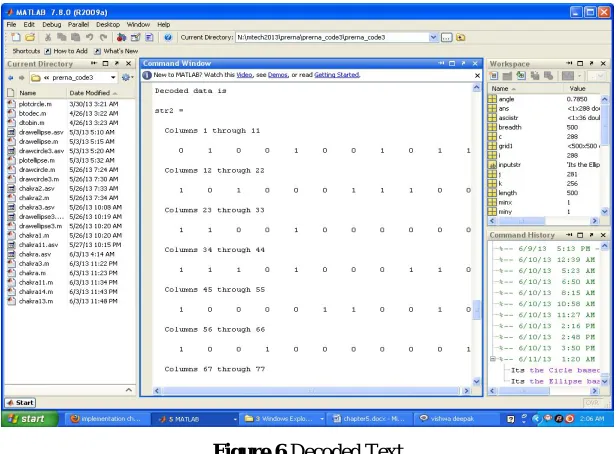Screen dimensions: 616x454
Task: Maximize the Command Window panel
Action: (452, 63)
